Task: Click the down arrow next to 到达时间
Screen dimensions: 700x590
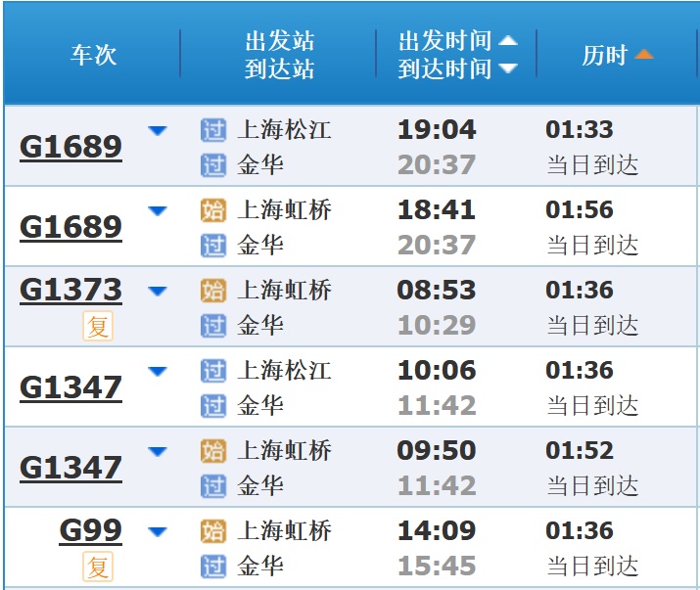Action: coord(507,68)
